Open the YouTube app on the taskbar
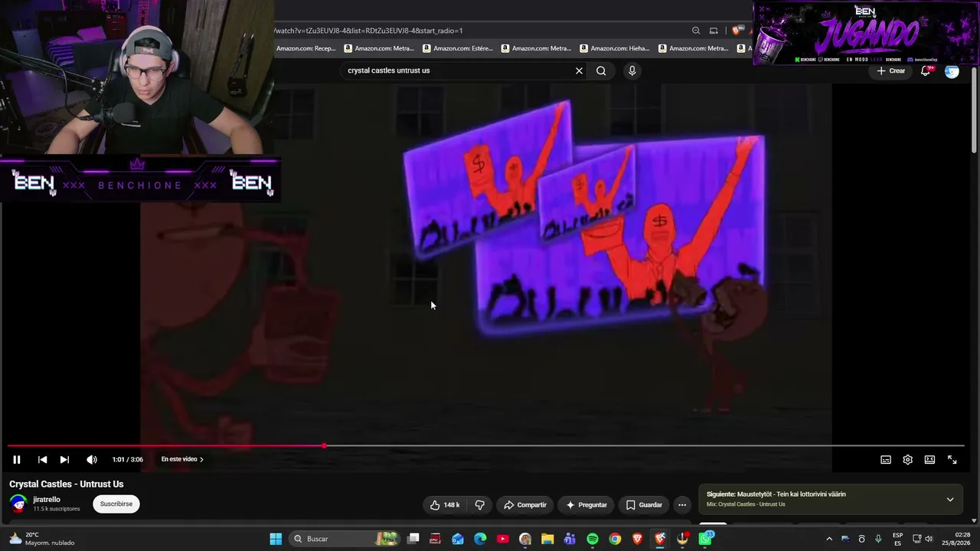Viewport: 980px width, 551px height. pyautogui.click(x=502, y=539)
